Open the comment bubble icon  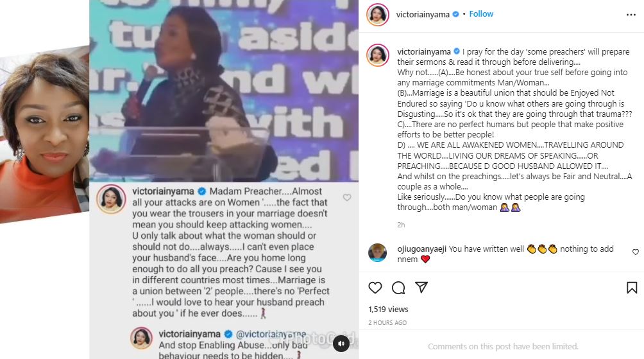pyautogui.click(x=398, y=288)
